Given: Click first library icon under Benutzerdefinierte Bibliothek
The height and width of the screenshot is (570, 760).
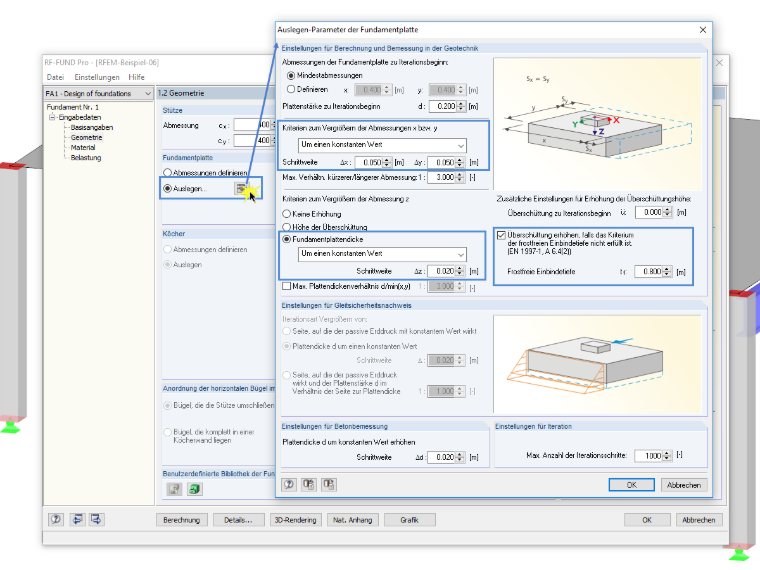Looking at the screenshot, I should [174, 489].
